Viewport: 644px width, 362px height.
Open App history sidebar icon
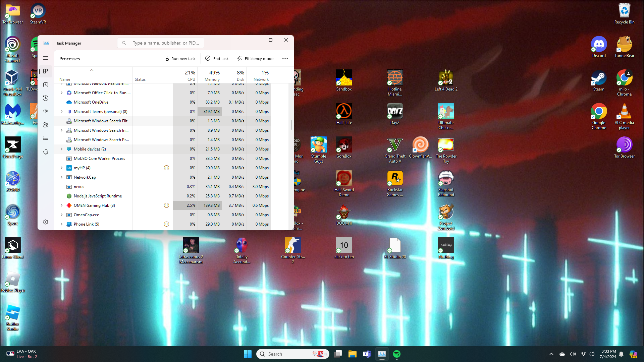tap(46, 98)
